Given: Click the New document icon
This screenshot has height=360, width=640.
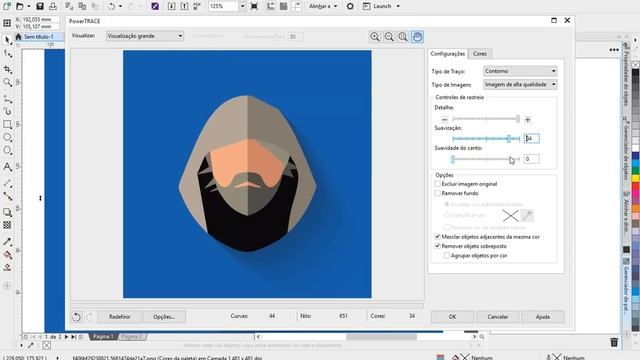Looking at the screenshot, I should [x=7, y=6].
